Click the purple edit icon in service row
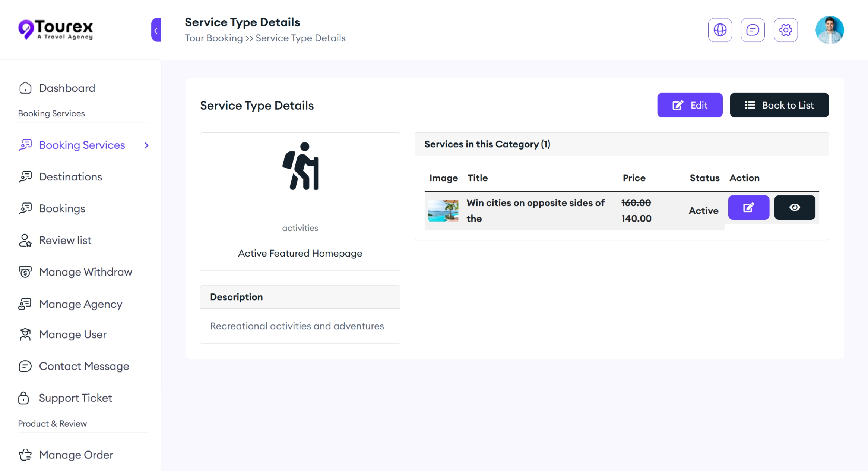 tap(748, 207)
